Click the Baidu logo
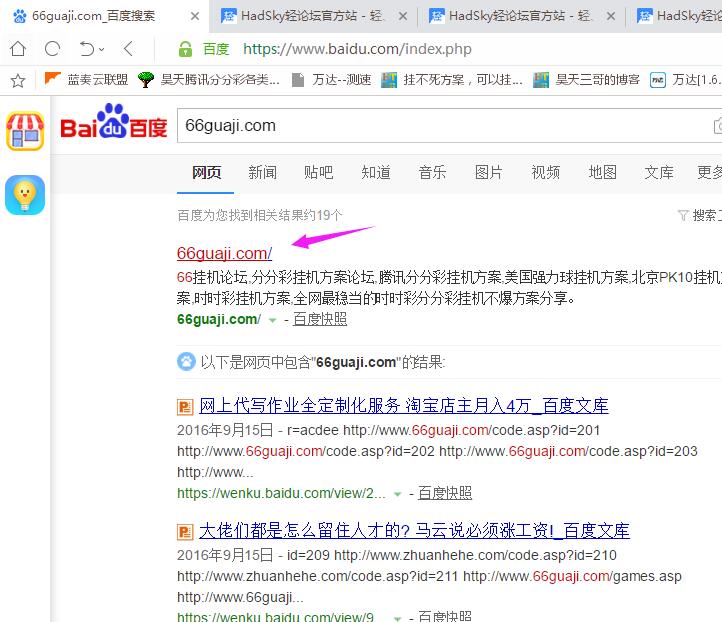Image resolution: width=722 pixels, height=622 pixels. 113,126
